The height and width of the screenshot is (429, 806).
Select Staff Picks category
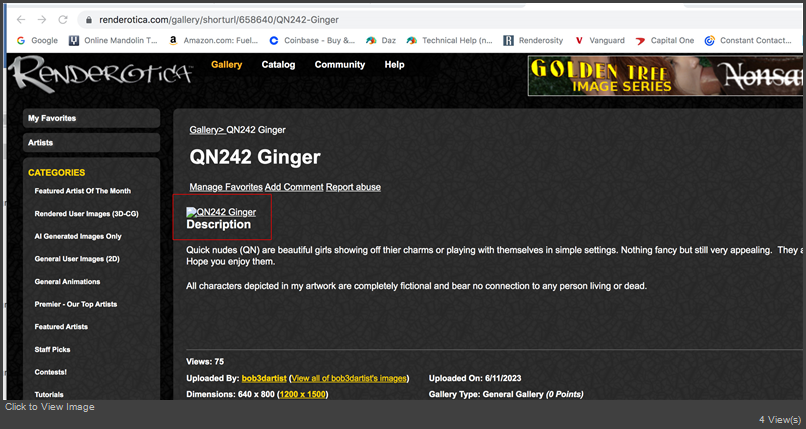52,349
